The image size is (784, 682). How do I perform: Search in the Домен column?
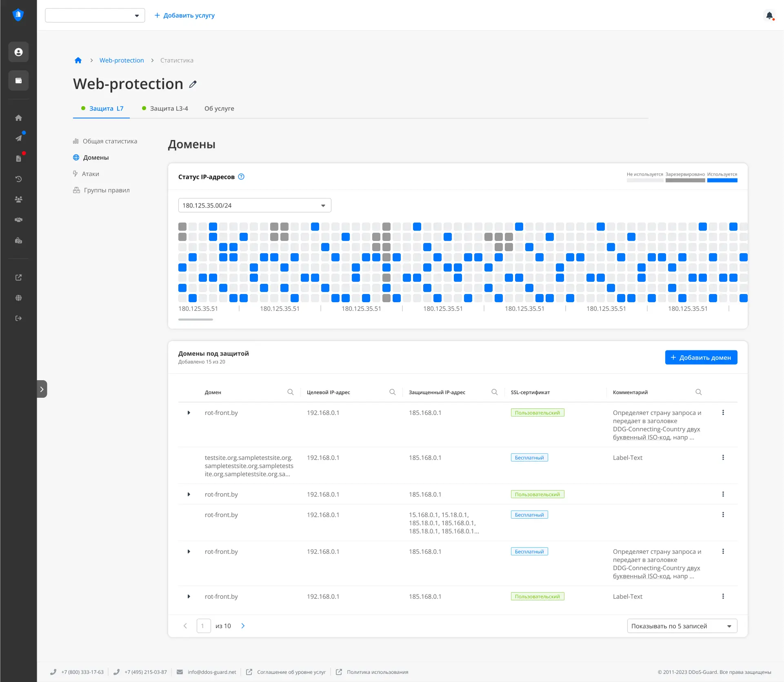[x=290, y=392]
